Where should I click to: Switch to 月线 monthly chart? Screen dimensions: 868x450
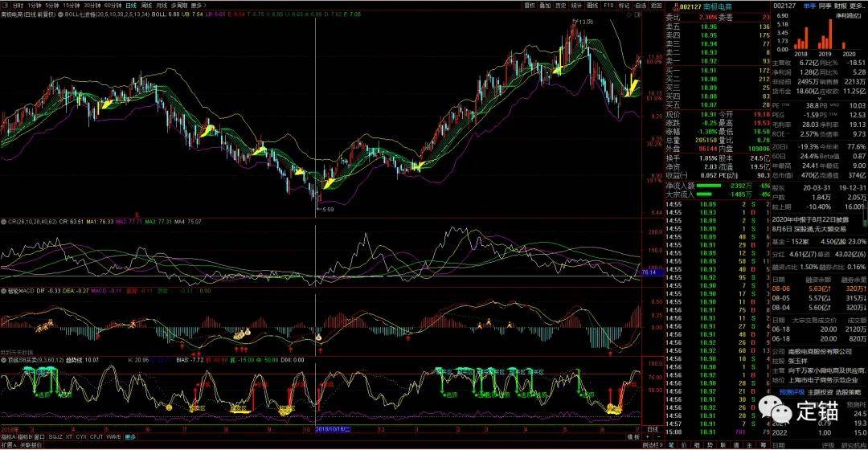(x=162, y=5)
